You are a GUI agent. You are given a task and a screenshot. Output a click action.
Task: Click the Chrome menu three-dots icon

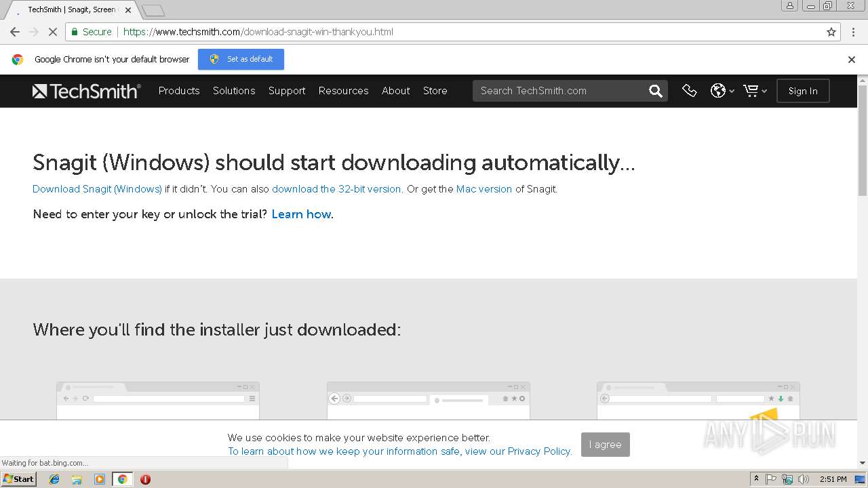click(x=852, y=32)
